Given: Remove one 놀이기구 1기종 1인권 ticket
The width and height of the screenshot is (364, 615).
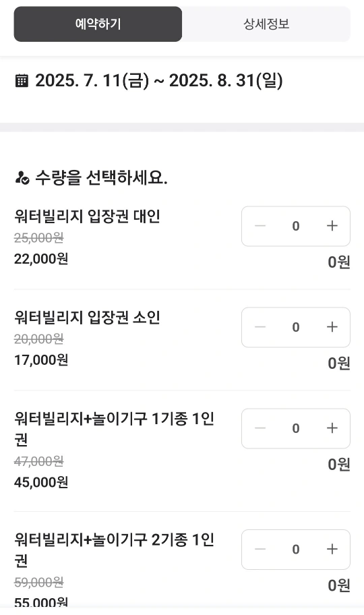Looking at the screenshot, I should point(260,428).
